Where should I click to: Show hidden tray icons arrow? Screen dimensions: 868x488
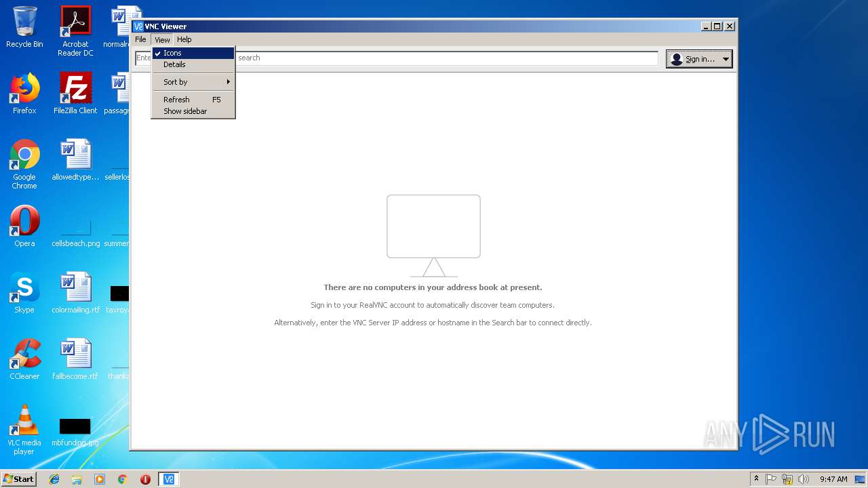(x=757, y=479)
